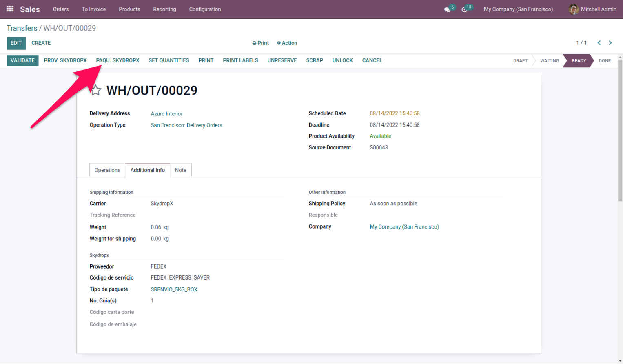Switch to the Operations tab
This screenshot has height=364, width=623.
coord(107,170)
